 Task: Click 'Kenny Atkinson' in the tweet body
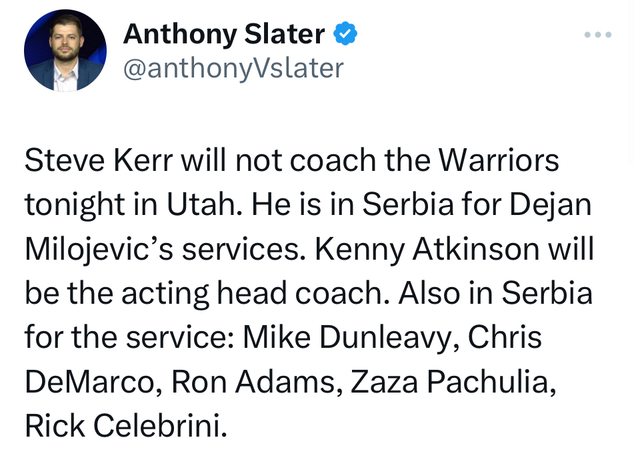pyautogui.click(x=427, y=249)
